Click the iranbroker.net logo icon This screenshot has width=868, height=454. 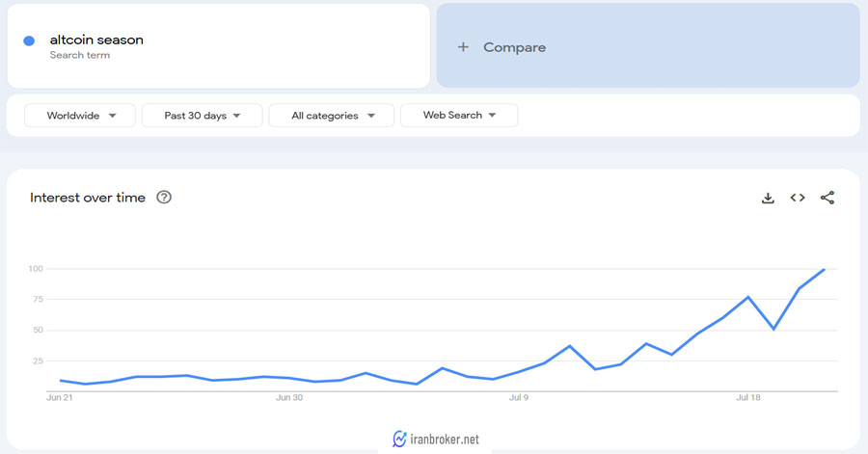tap(400, 439)
